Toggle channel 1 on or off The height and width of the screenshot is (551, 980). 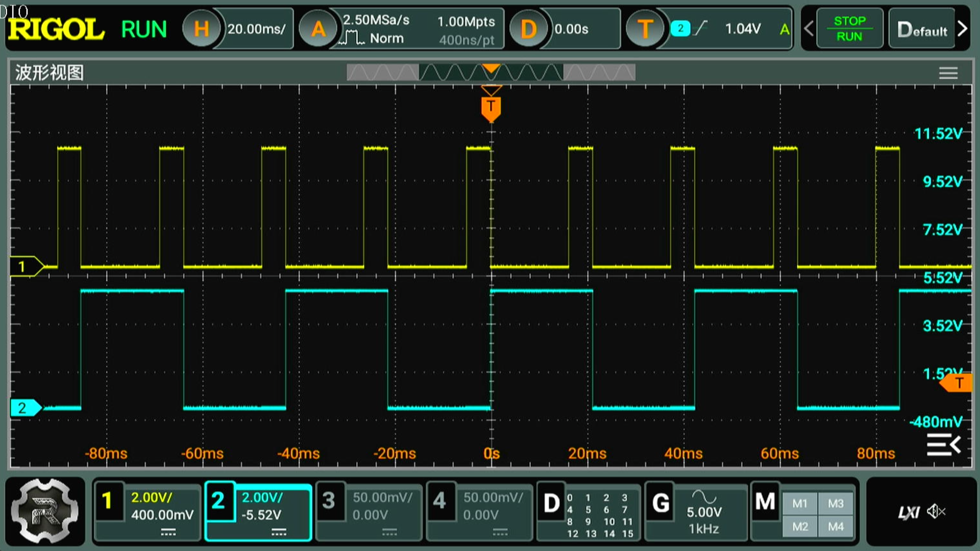[x=108, y=501]
